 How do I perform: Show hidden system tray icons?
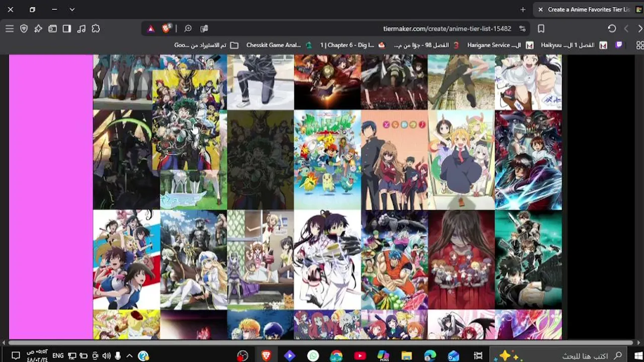pos(129,355)
